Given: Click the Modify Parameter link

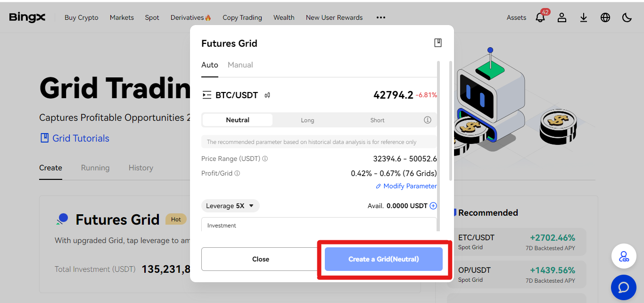Looking at the screenshot, I should pyautogui.click(x=406, y=186).
